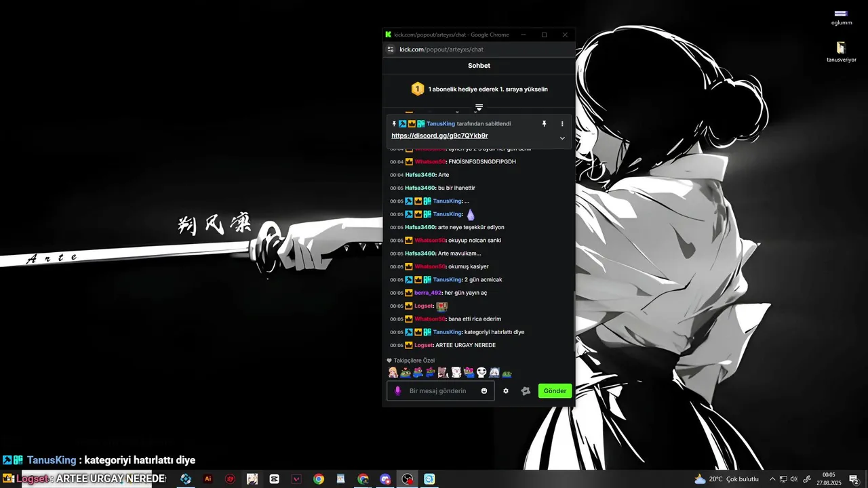Open OBS Studio taskbar icon
Viewport: 868px width, 488px height.
point(407,479)
